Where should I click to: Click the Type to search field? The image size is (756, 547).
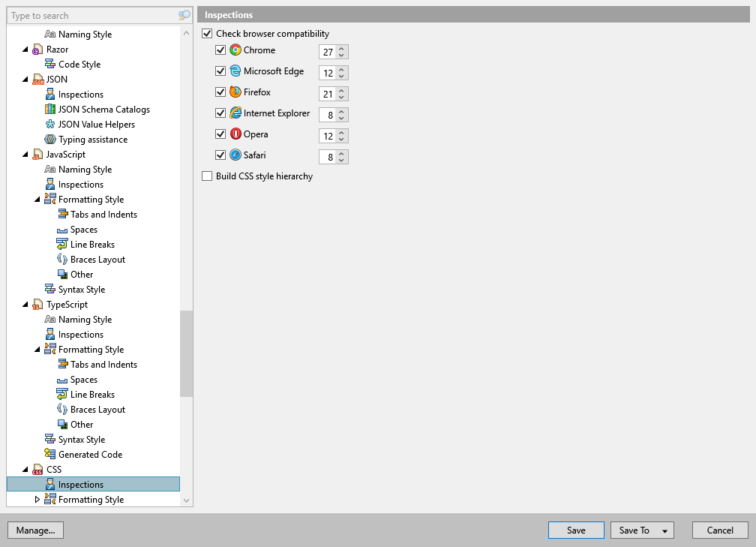[94, 16]
